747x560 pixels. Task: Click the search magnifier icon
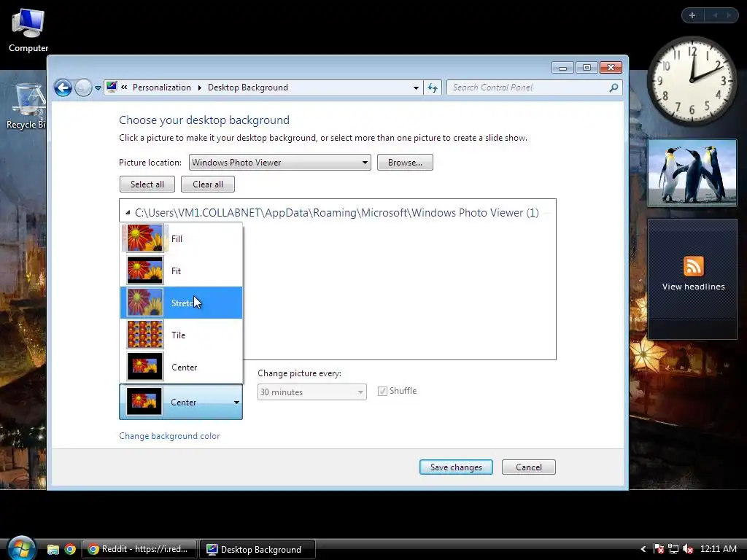614,87
